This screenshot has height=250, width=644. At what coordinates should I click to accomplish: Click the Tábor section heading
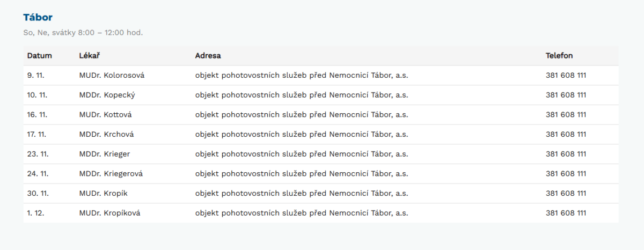tap(38, 17)
